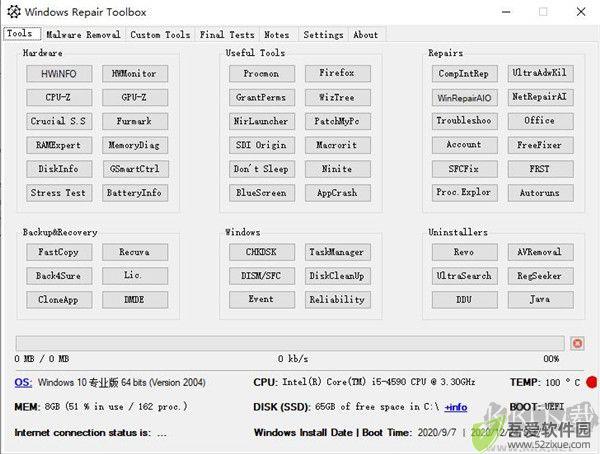Go to the Final Tests tab
Viewport: 600px width, 454px height.
click(227, 34)
